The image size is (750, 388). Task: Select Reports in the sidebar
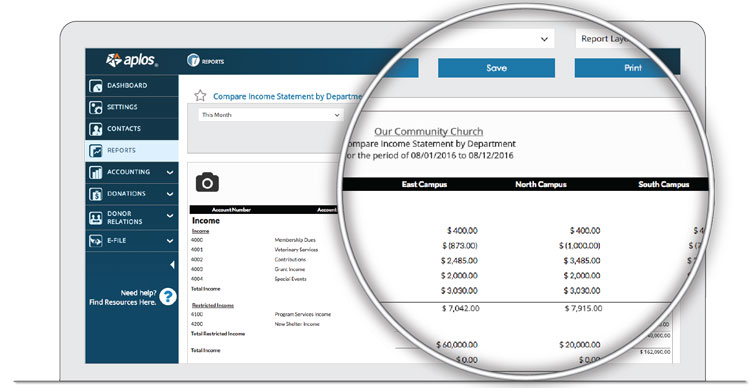point(132,150)
